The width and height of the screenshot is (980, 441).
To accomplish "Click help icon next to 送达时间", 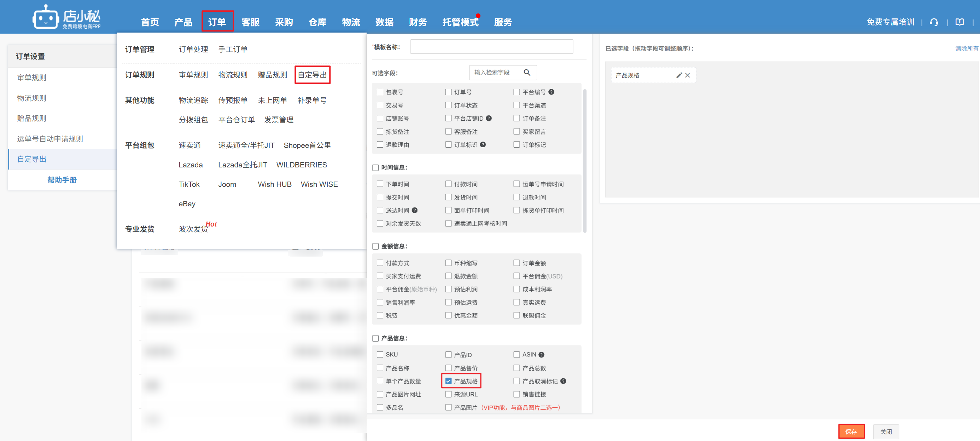I will (415, 210).
